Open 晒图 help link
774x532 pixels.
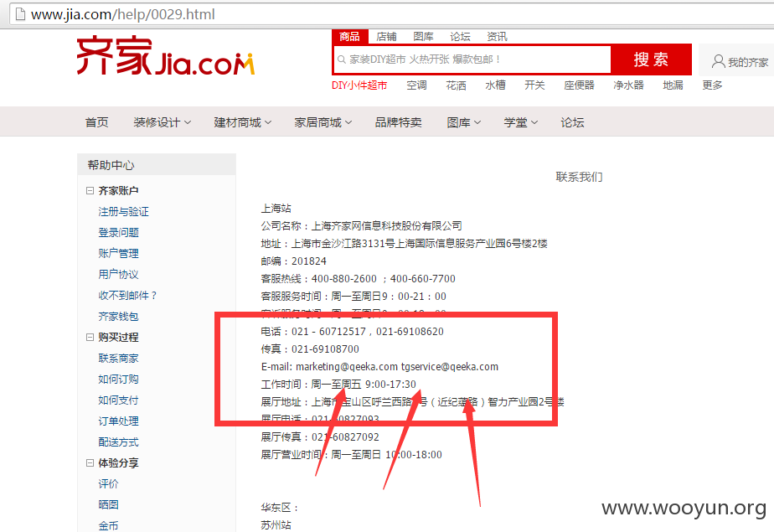pos(108,505)
